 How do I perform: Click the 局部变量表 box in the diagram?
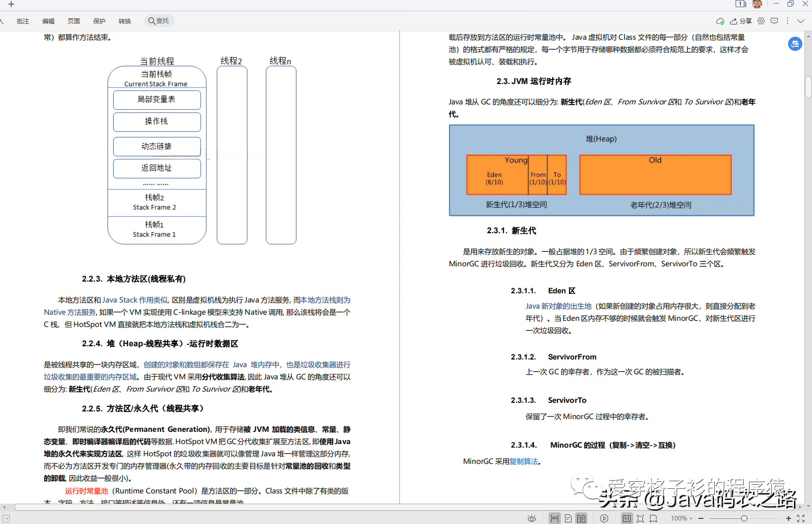coord(157,100)
